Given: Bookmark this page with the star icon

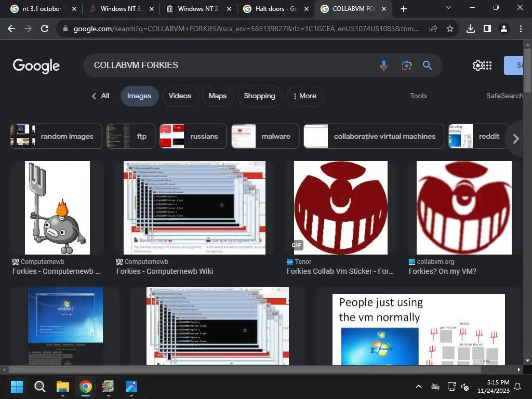Looking at the screenshot, I should point(450,29).
